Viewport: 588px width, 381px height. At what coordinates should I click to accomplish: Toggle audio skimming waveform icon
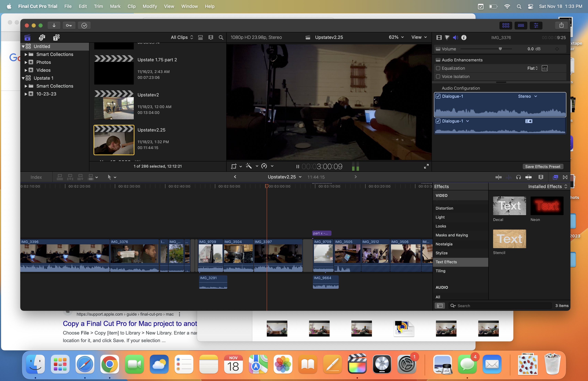click(x=508, y=177)
